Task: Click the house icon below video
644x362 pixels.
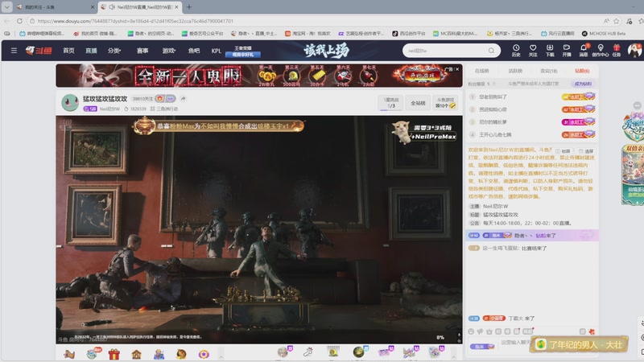Action: click(136, 354)
